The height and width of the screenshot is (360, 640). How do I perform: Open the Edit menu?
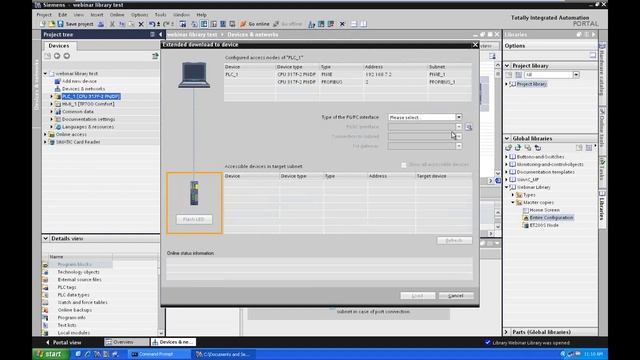pos(62,15)
